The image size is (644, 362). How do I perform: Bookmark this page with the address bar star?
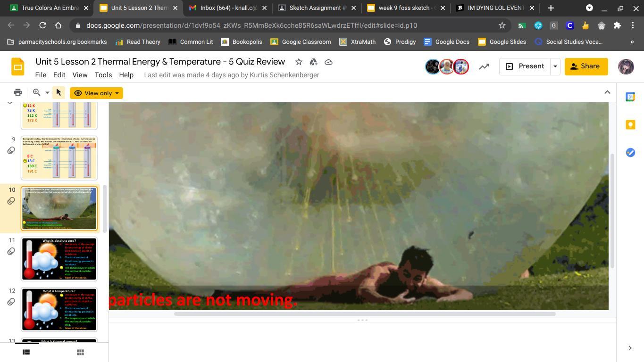click(x=502, y=25)
